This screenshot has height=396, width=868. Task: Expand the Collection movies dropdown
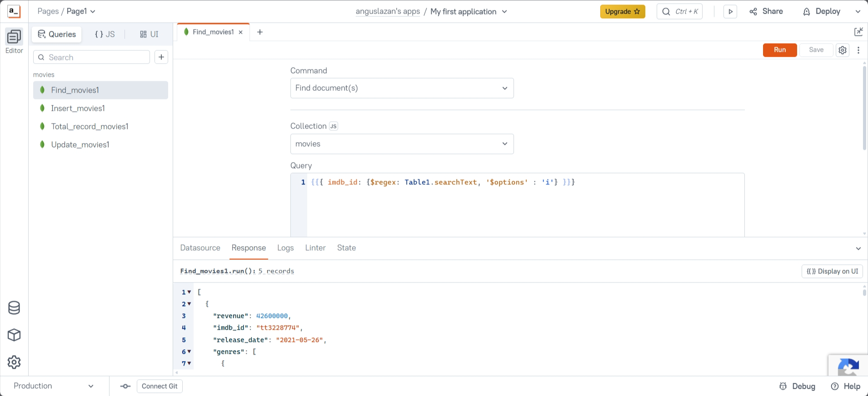(x=402, y=144)
